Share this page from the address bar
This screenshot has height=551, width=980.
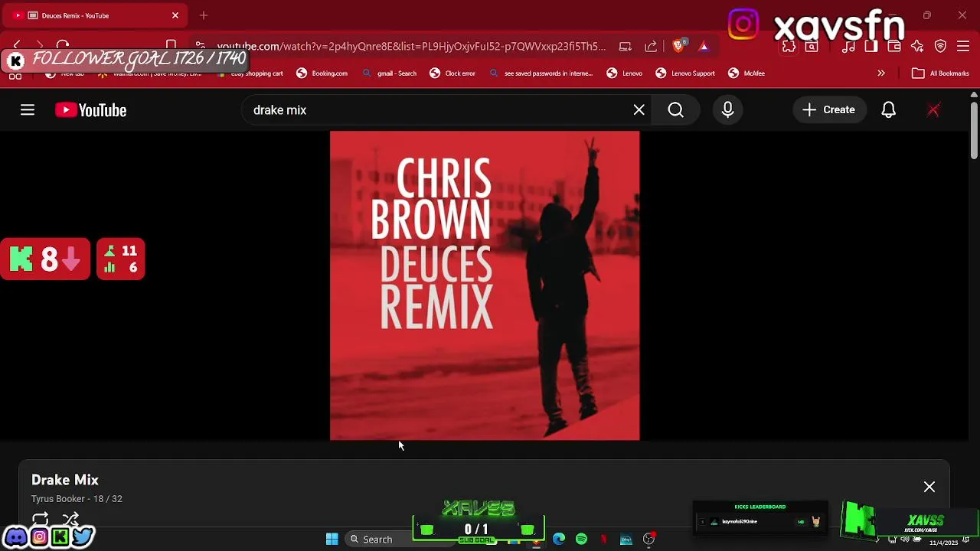(x=651, y=47)
